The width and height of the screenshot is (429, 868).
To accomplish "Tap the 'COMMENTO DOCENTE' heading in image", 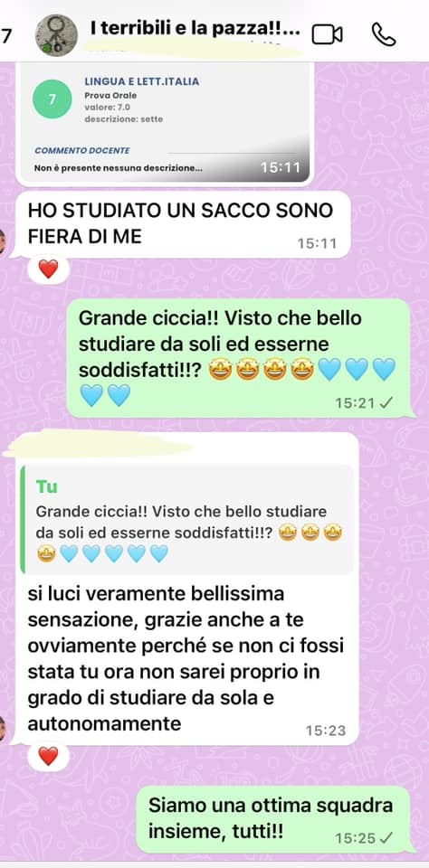I will (82, 151).
